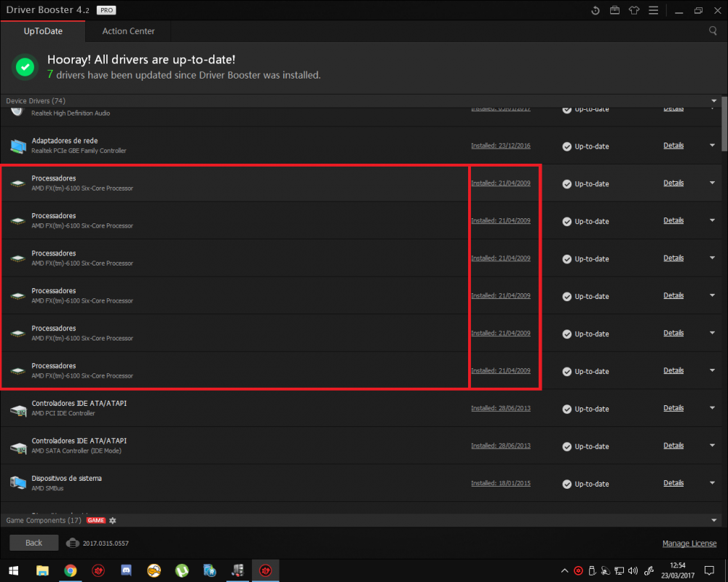
Task: Select the Adaptadores de rede row title
Action: tap(65, 140)
